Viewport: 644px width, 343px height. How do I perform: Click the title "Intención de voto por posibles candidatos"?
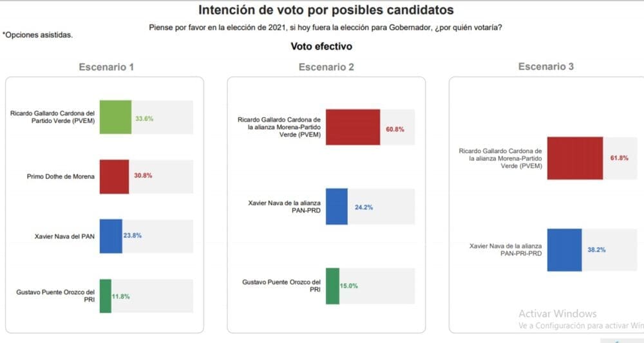[325, 10]
